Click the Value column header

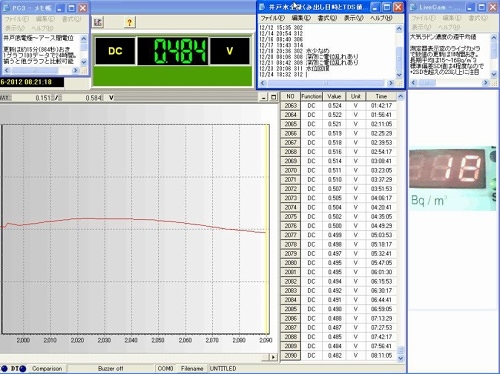click(x=334, y=96)
